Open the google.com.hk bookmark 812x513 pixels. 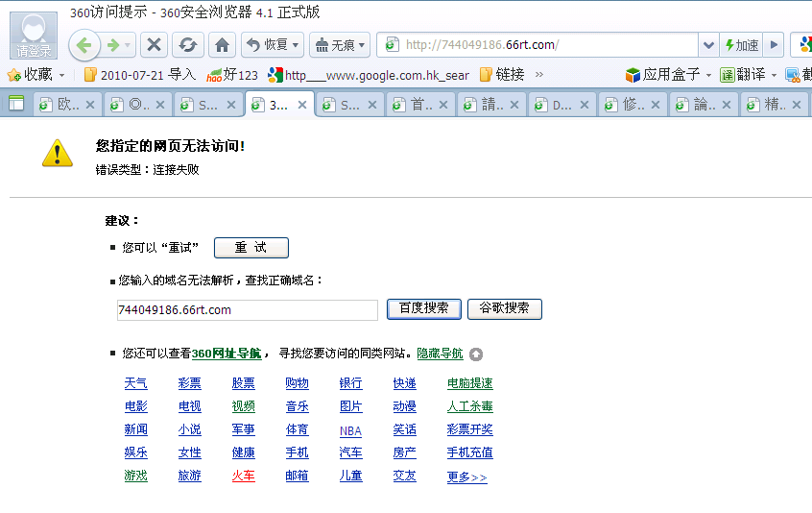point(369,75)
